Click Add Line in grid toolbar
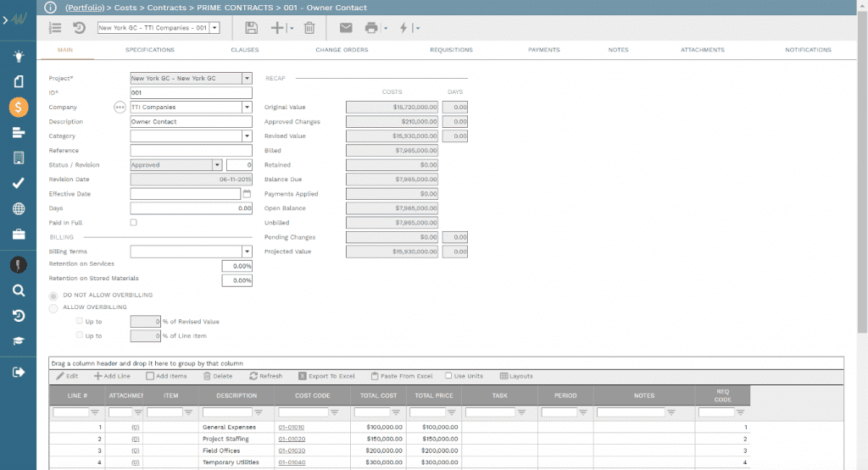Screen dimensions: 868x470 click(x=113, y=376)
